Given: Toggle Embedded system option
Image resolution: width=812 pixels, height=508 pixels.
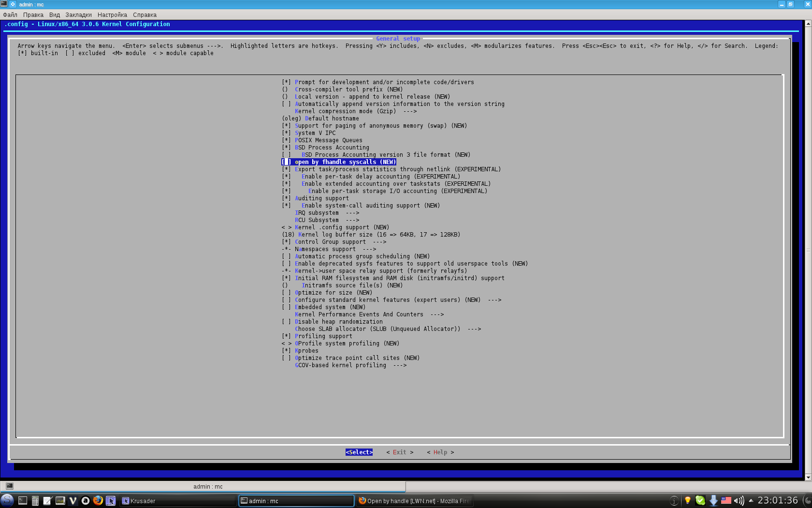Looking at the screenshot, I should tap(324, 307).
